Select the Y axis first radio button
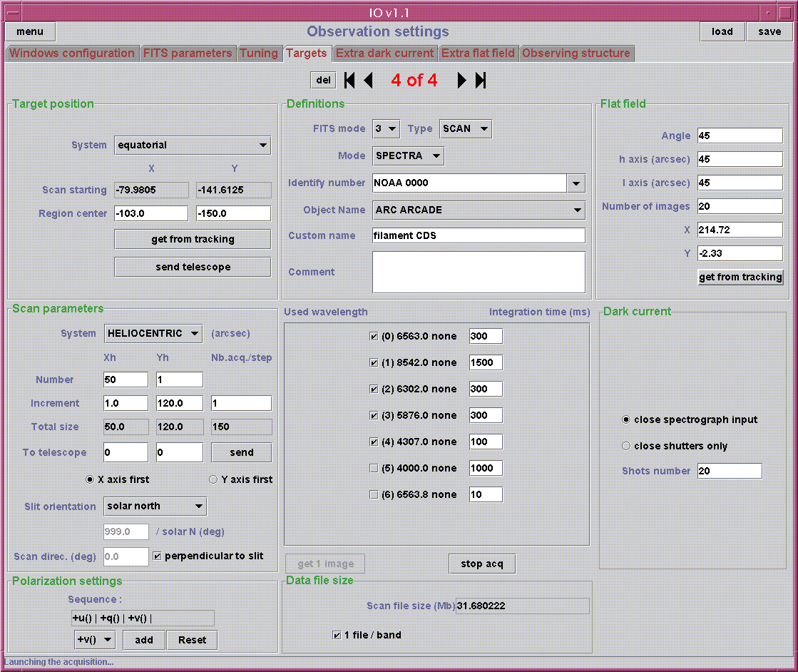The height and width of the screenshot is (672, 798). pyautogui.click(x=213, y=480)
